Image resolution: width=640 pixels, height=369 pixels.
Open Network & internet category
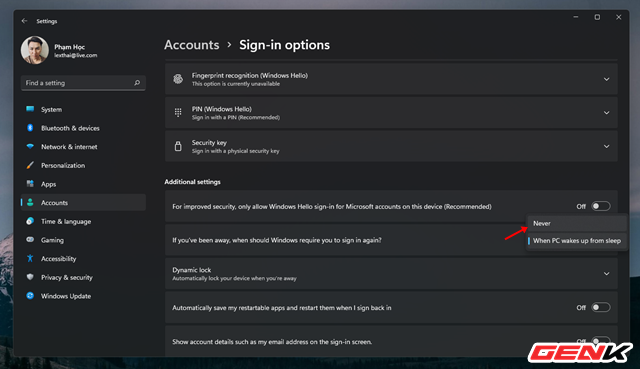[x=83, y=147]
